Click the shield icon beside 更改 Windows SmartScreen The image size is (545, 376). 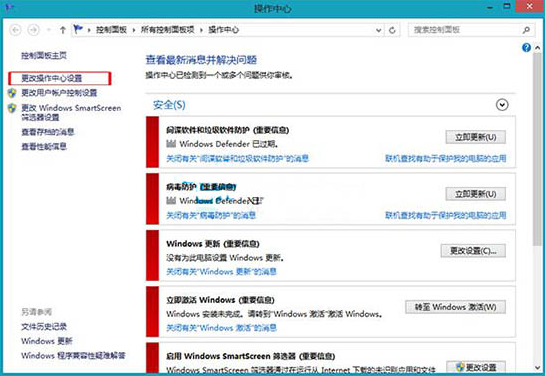12,108
